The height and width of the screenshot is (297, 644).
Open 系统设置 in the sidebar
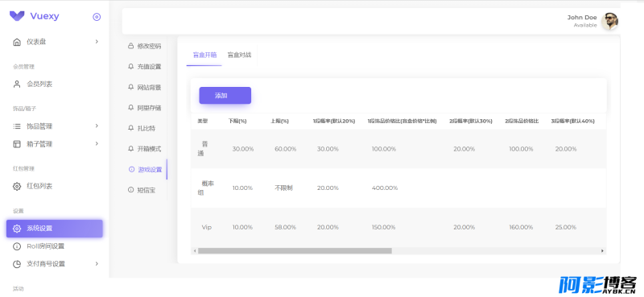pos(55,229)
